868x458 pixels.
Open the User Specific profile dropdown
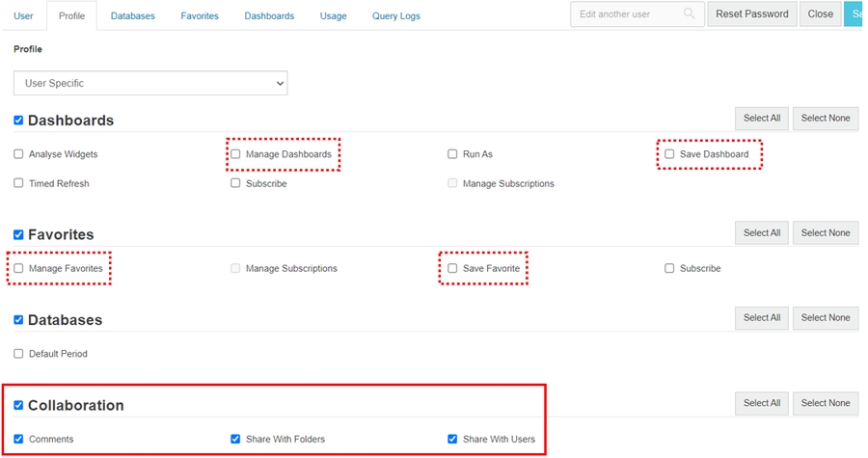[x=150, y=84]
